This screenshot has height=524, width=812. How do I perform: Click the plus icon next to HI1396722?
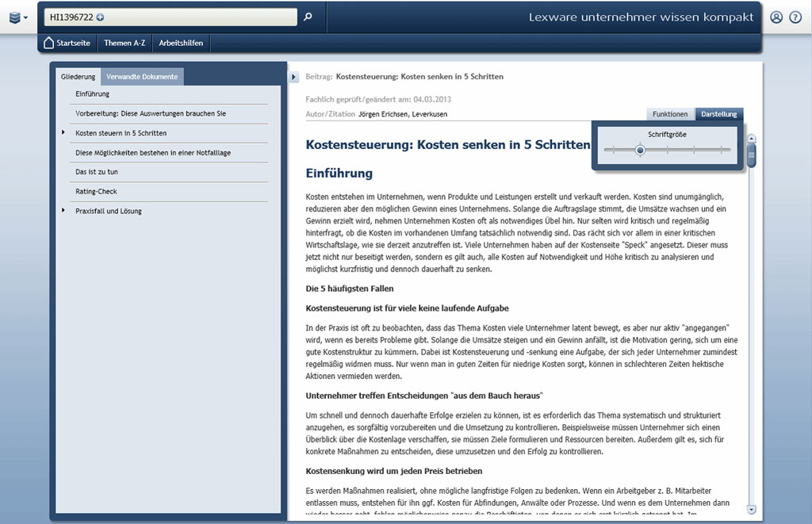pos(100,17)
